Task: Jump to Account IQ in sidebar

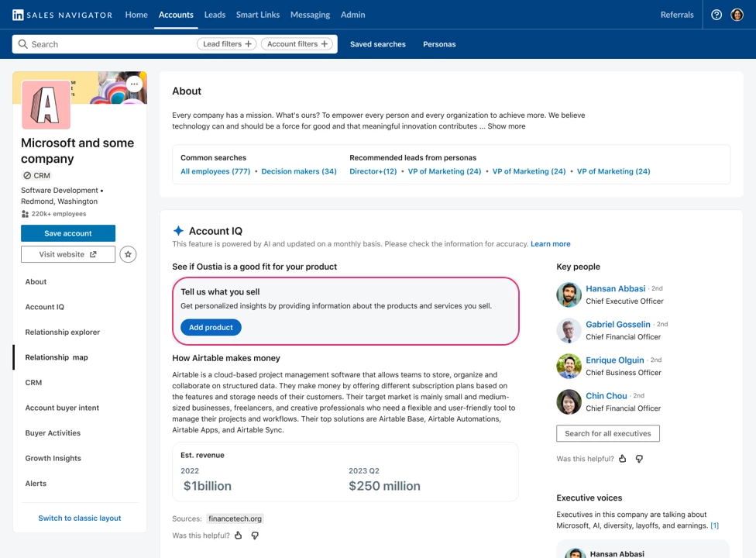Action: coord(44,307)
